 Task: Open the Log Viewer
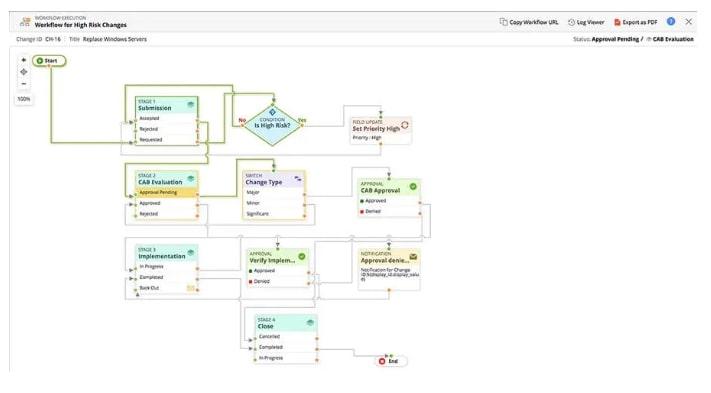tap(586, 22)
